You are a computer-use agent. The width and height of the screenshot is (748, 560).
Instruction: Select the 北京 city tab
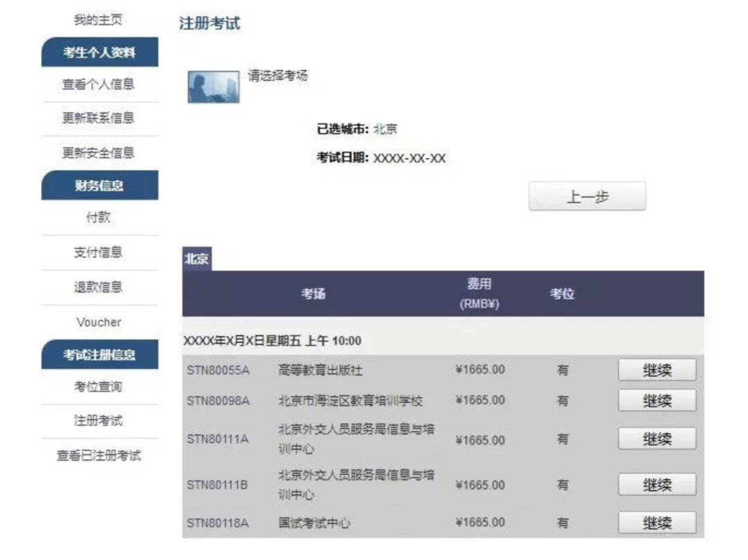pos(197,259)
